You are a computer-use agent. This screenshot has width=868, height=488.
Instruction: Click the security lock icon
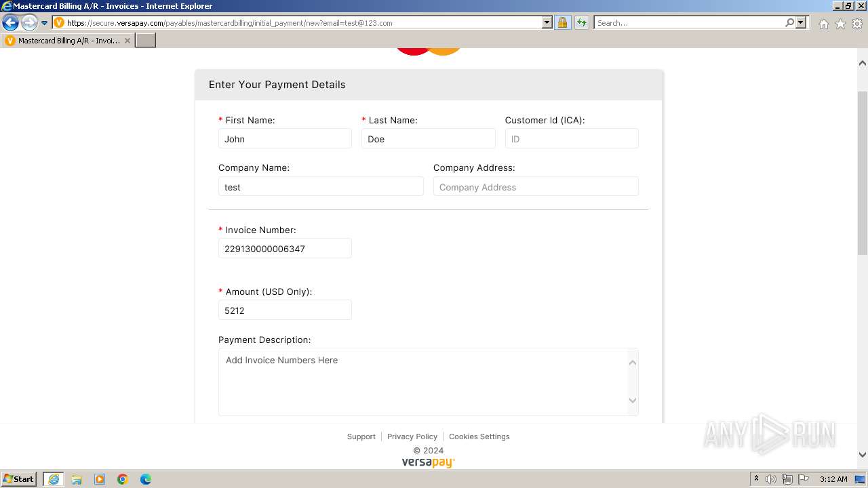pyautogui.click(x=562, y=23)
